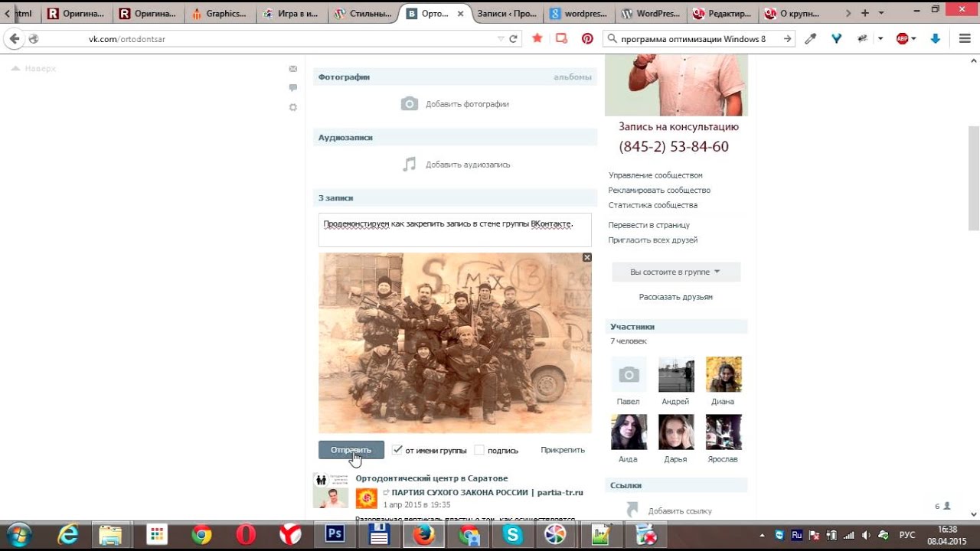Open the eyedropper color picker tool
Image resolution: width=980 pixels, height=551 pixels.
click(812, 38)
